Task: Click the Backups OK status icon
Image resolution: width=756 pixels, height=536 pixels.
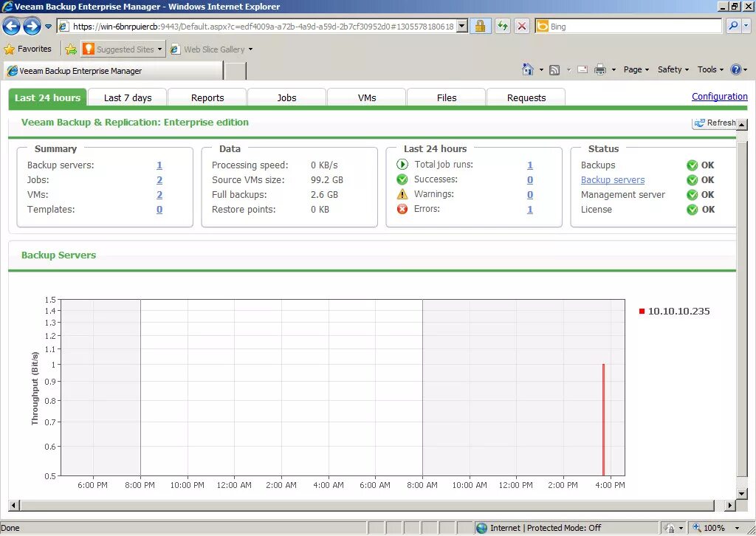Action: pos(692,165)
